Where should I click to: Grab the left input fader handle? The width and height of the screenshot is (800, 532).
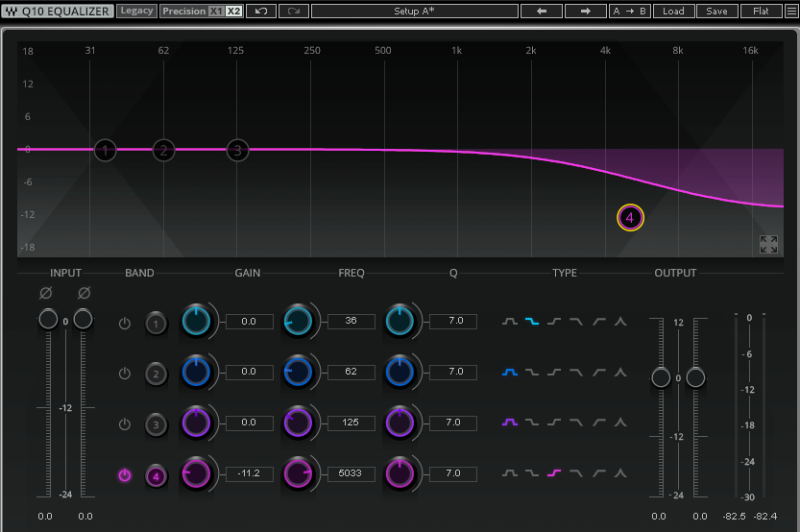click(48, 319)
